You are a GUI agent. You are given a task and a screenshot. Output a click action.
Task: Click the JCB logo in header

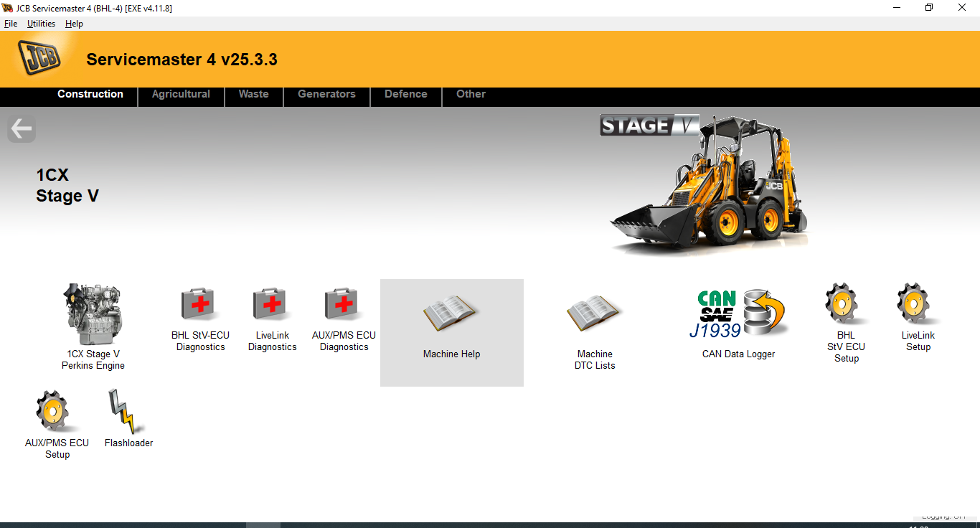click(39, 57)
